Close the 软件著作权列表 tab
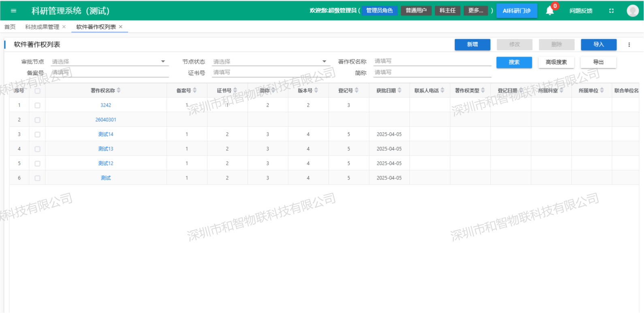 tap(121, 27)
